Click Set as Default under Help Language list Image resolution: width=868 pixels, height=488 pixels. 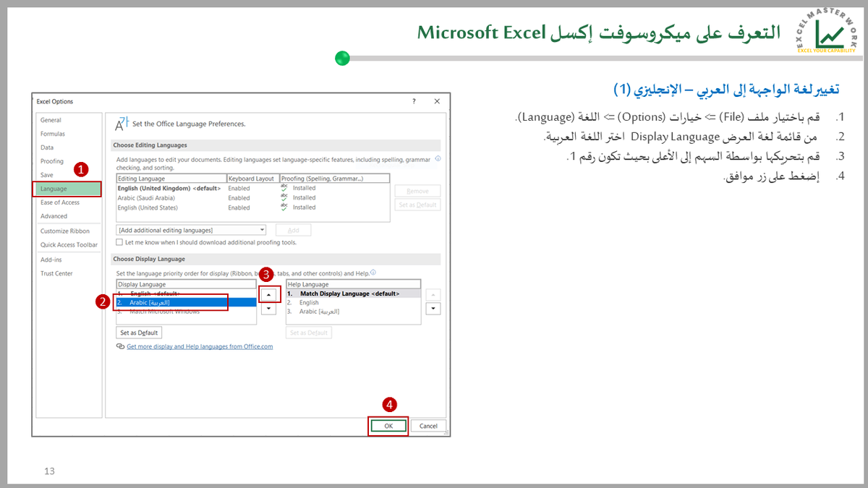tap(308, 333)
